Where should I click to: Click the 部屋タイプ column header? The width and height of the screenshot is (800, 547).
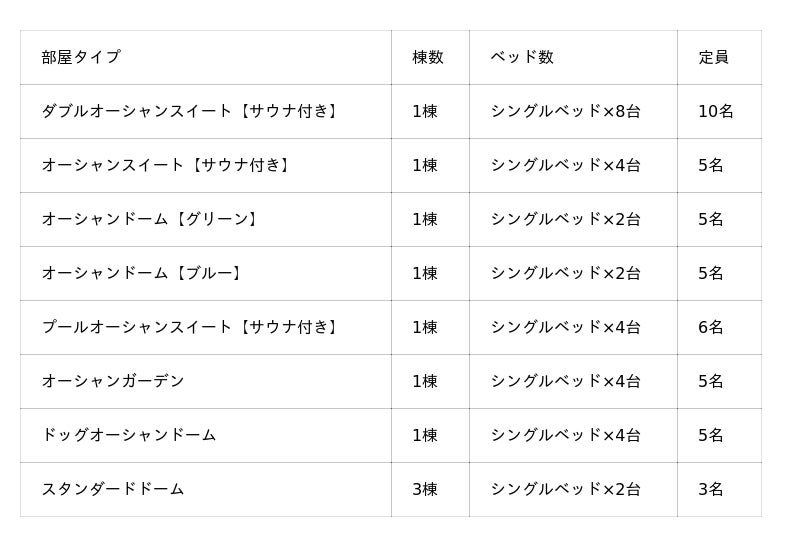(81, 57)
